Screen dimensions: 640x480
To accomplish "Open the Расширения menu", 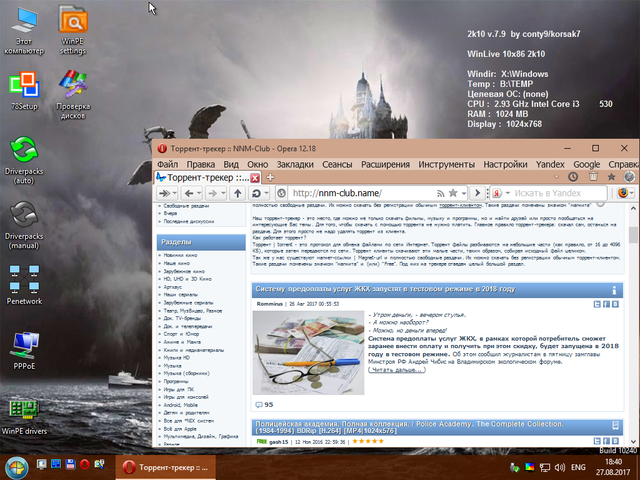I will 385,164.
